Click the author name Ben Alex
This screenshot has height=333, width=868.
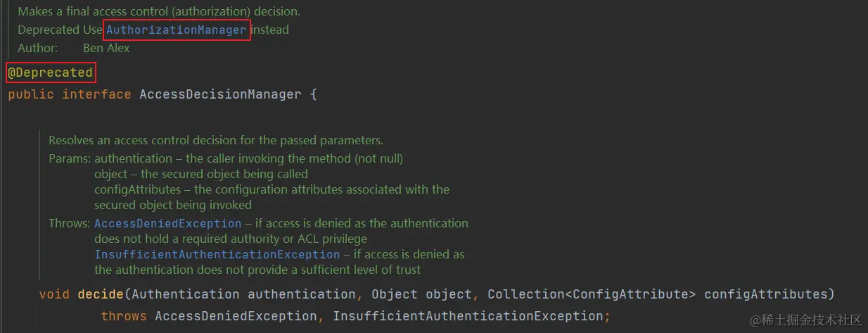[x=106, y=48]
